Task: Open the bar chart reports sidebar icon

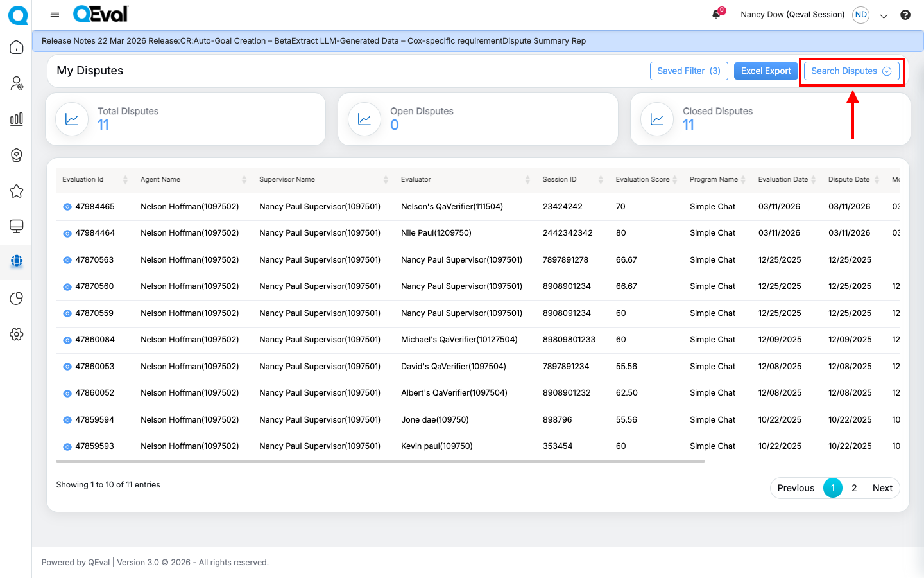Action: click(17, 119)
